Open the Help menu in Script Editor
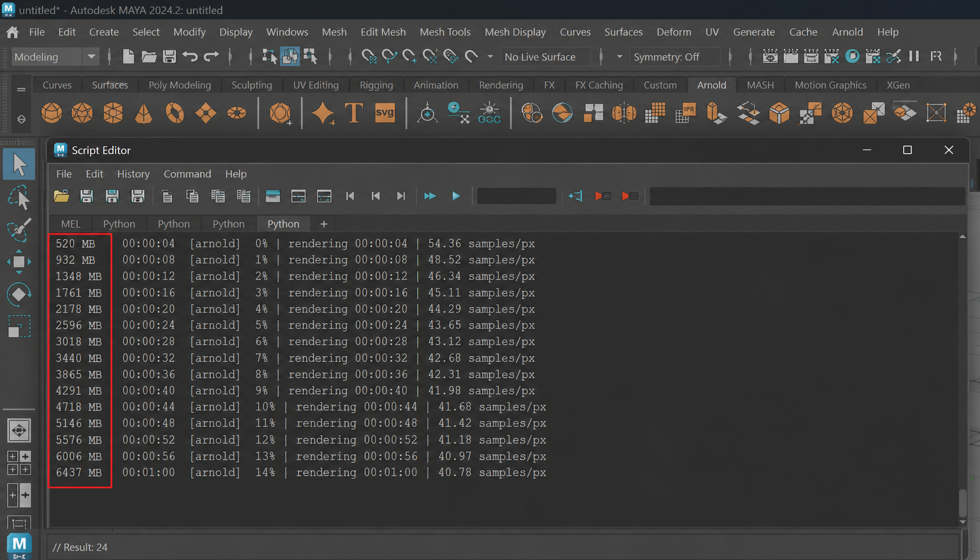Image resolution: width=980 pixels, height=560 pixels. tap(236, 174)
